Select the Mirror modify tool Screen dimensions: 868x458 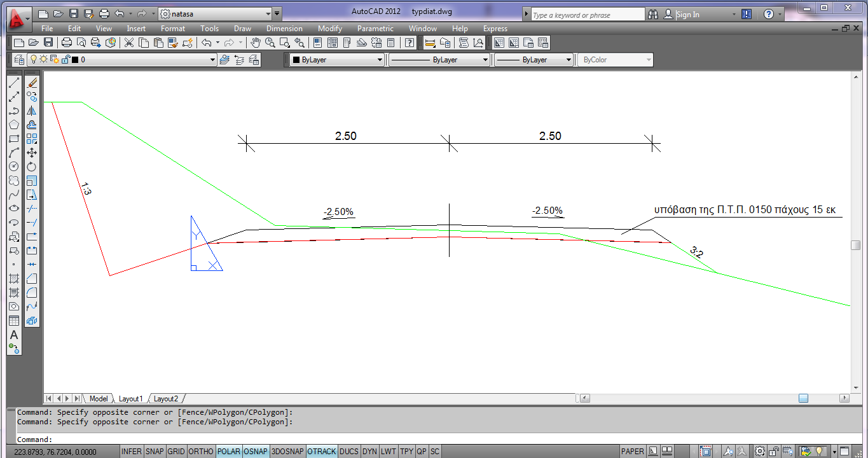pyautogui.click(x=32, y=111)
